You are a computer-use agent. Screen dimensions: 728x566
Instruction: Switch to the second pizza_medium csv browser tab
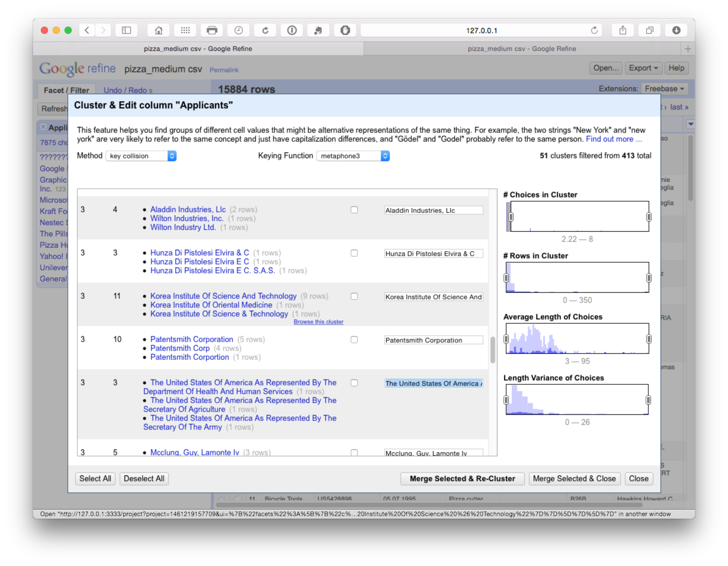[521, 49]
